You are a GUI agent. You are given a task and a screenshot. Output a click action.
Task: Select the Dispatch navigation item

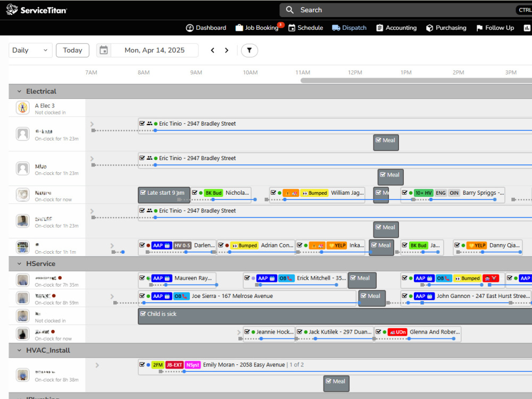pos(349,28)
